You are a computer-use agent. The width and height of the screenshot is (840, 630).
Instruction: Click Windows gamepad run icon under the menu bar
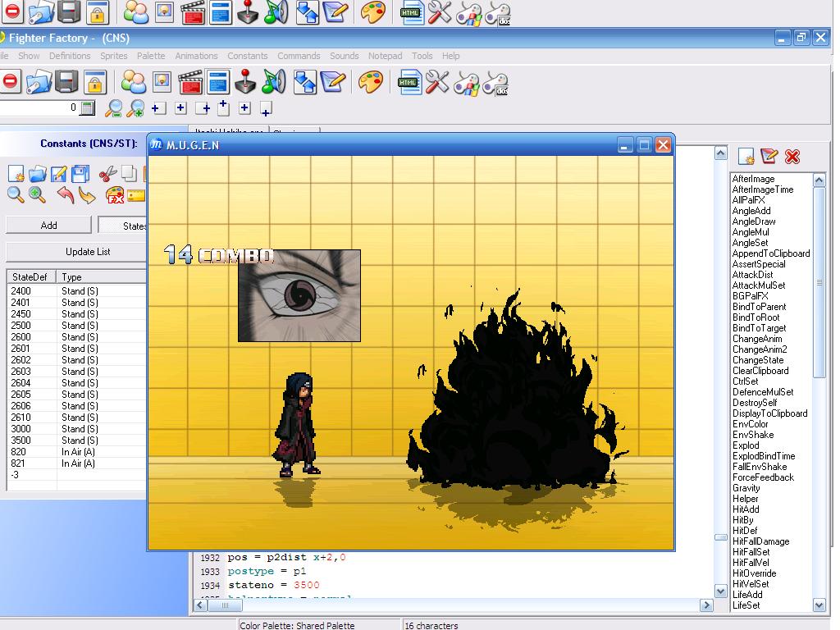tap(467, 84)
